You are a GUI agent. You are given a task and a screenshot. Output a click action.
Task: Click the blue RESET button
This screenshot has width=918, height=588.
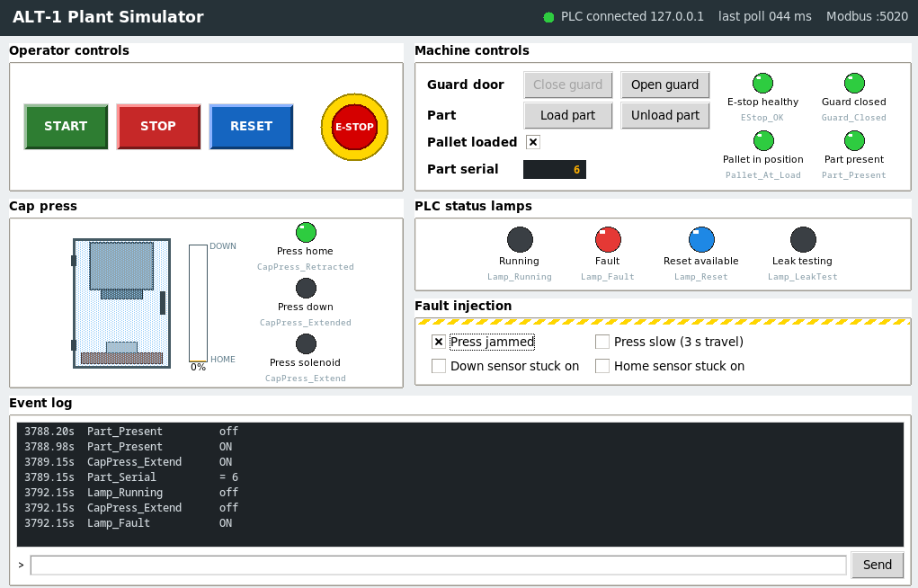[251, 127]
